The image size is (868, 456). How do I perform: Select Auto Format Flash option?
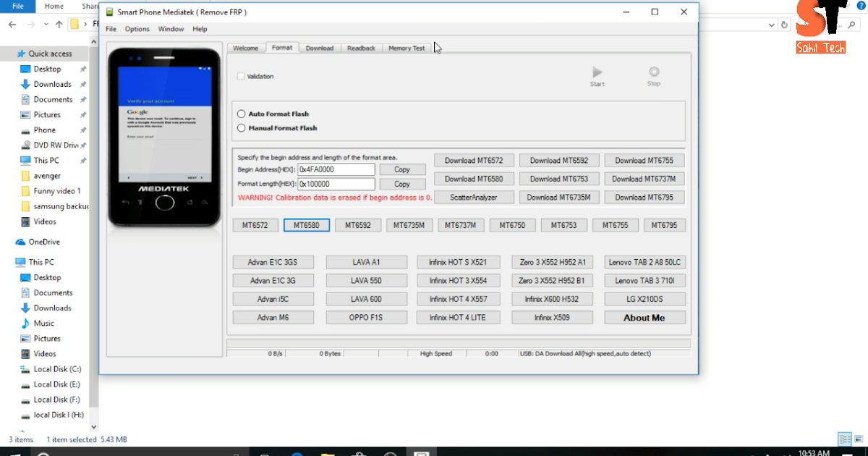[x=242, y=114]
